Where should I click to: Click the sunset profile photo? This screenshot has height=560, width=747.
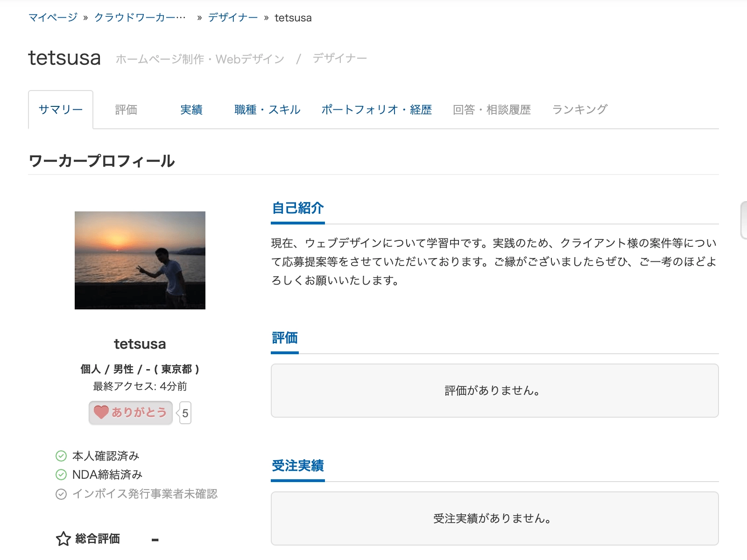tap(140, 260)
